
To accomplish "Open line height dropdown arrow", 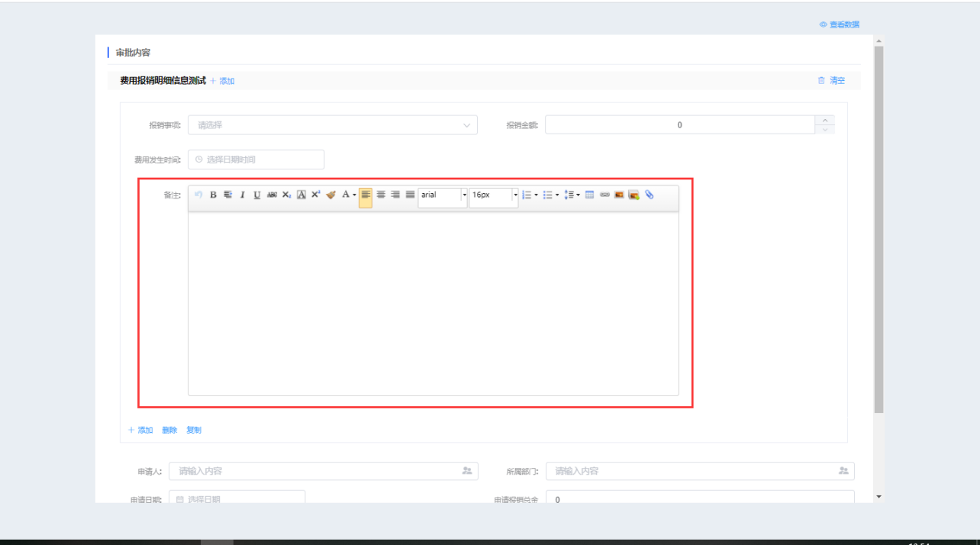I will (578, 195).
